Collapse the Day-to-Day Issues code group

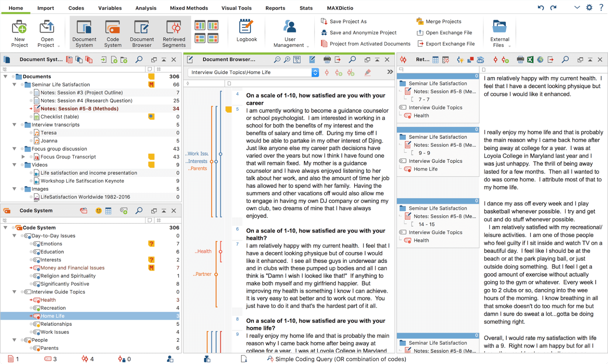14,236
